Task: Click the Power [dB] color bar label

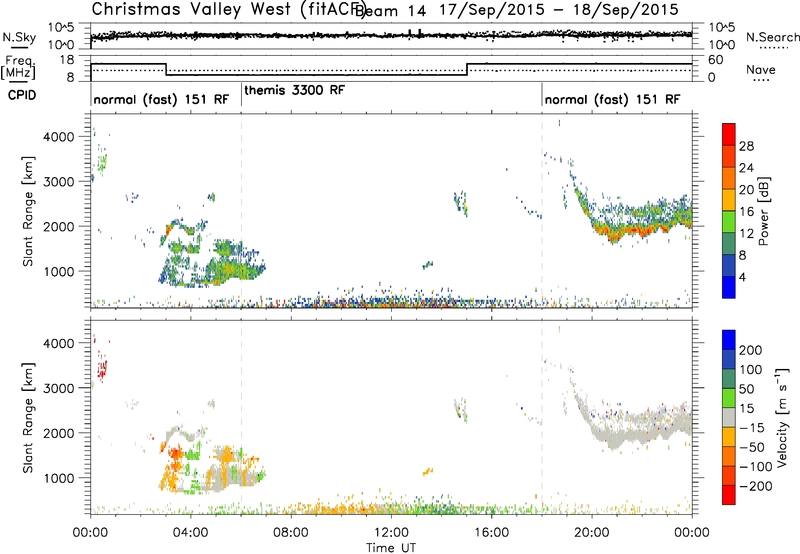Action: pyautogui.click(x=763, y=211)
